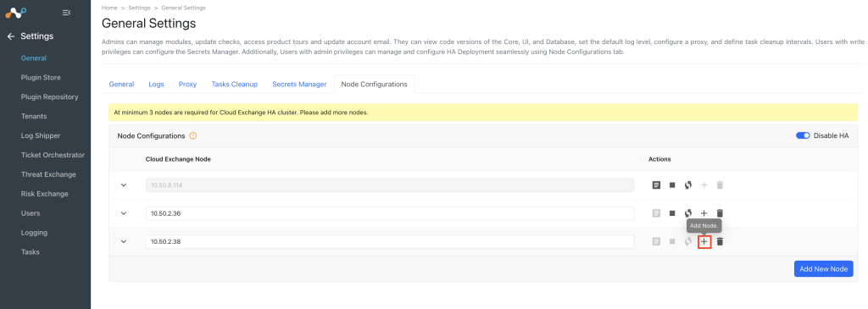Click the Netskope logo in sidebar
This screenshot has width=868, height=309.
[x=15, y=12]
